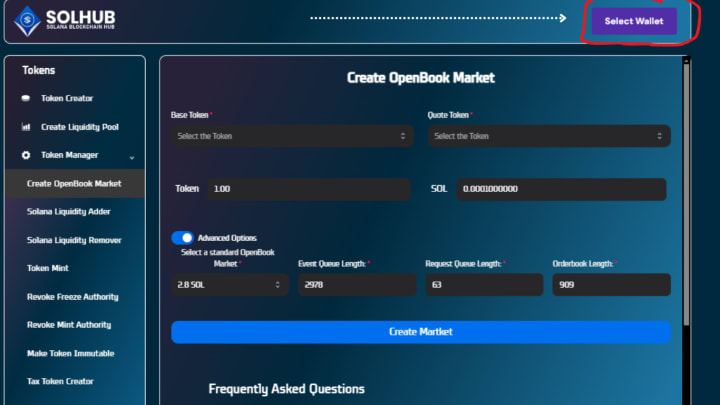Focus the Token amount input field
Screen dimensions: 720x405
pos(309,189)
